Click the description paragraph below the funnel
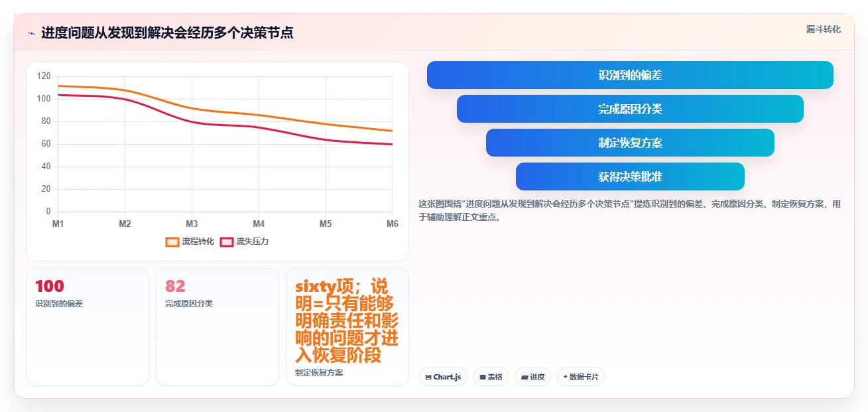Viewport: 868px width, 412px height. 630,210
